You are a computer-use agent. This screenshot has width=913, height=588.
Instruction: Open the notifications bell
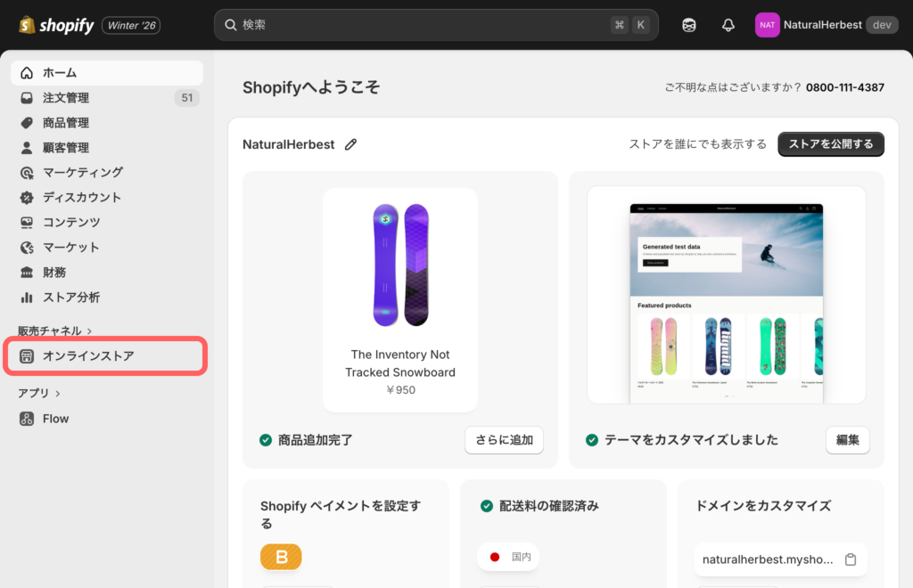pyautogui.click(x=728, y=25)
